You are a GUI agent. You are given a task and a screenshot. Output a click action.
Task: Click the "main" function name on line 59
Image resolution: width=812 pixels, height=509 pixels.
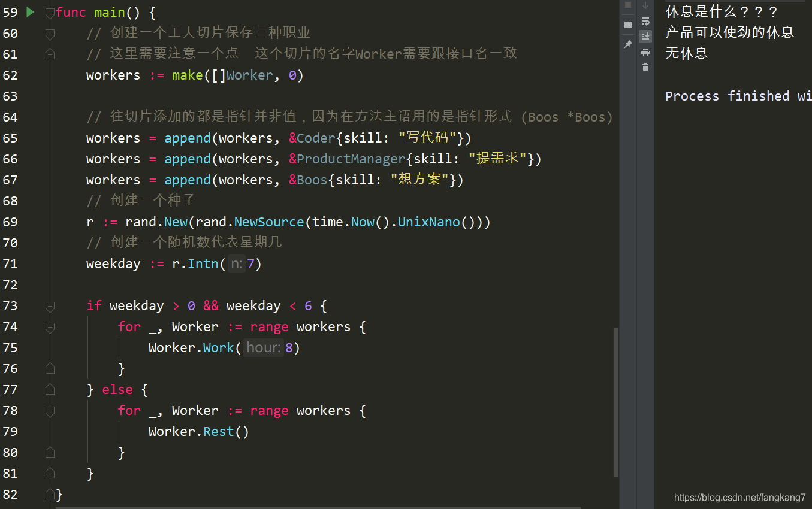click(110, 13)
